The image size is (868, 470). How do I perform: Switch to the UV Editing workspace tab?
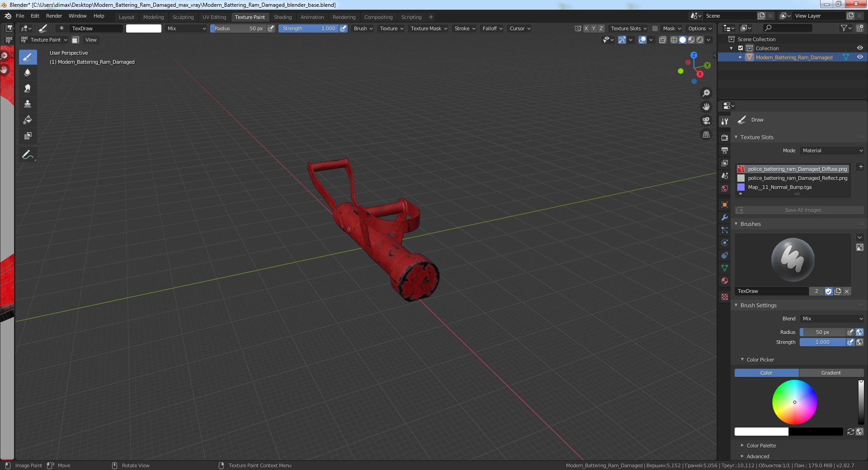pos(214,17)
